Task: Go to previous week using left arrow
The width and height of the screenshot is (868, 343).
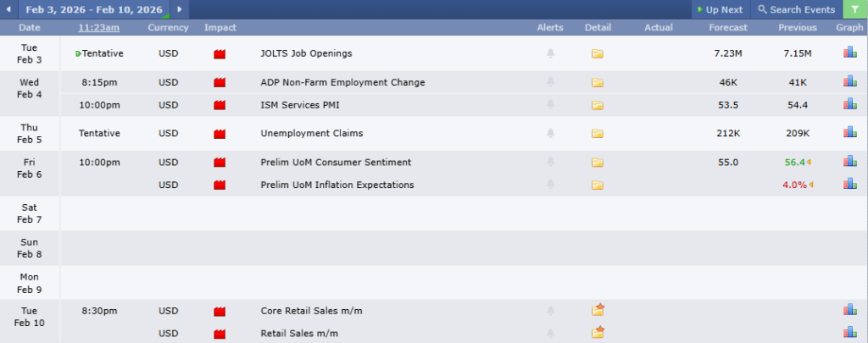Action: pyautogui.click(x=8, y=9)
